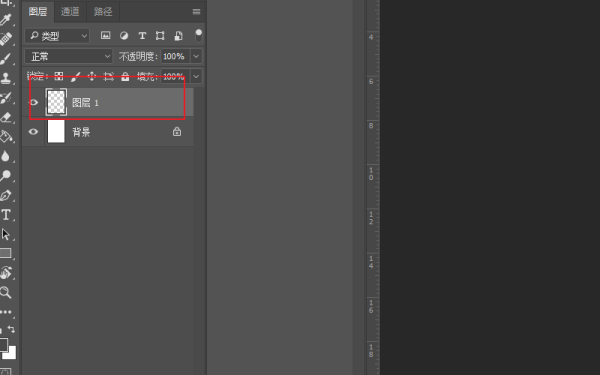The height and width of the screenshot is (375, 600).
Task: Switch to the 通道 tab
Action: pos(70,11)
